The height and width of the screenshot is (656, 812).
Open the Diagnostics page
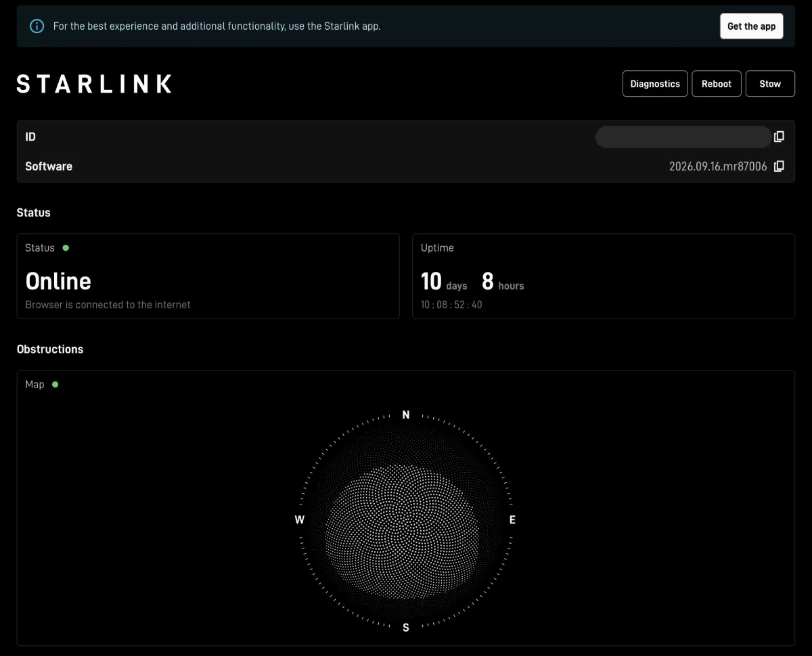coord(655,84)
